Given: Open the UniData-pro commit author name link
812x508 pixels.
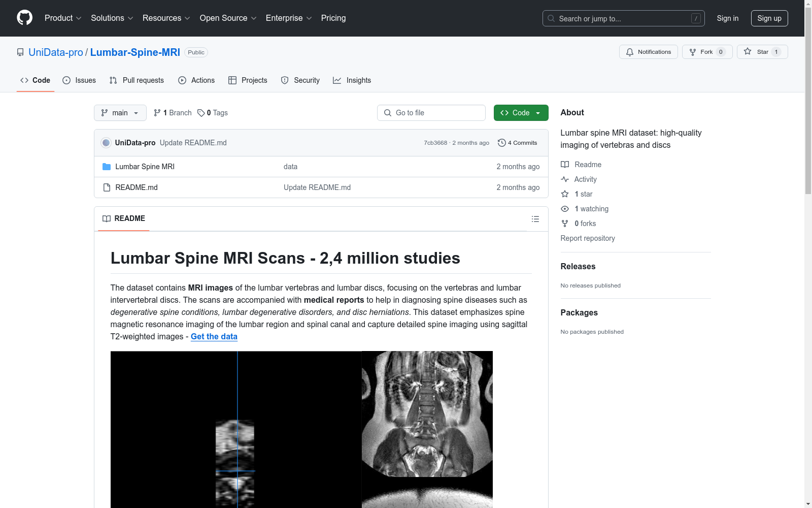Looking at the screenshot, I should pos(135,143).
